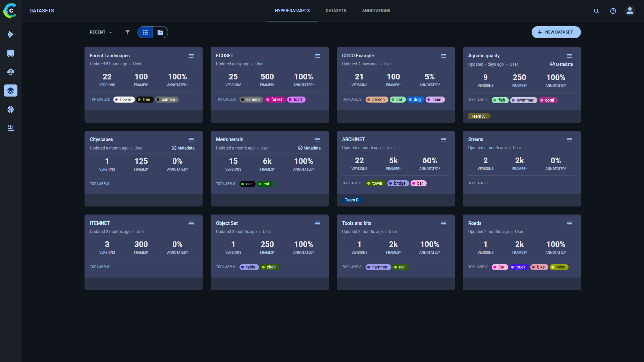Select the coral label chip on Aquatic quality
Viewport: 644px width, 362px height.
pos(548,100)
